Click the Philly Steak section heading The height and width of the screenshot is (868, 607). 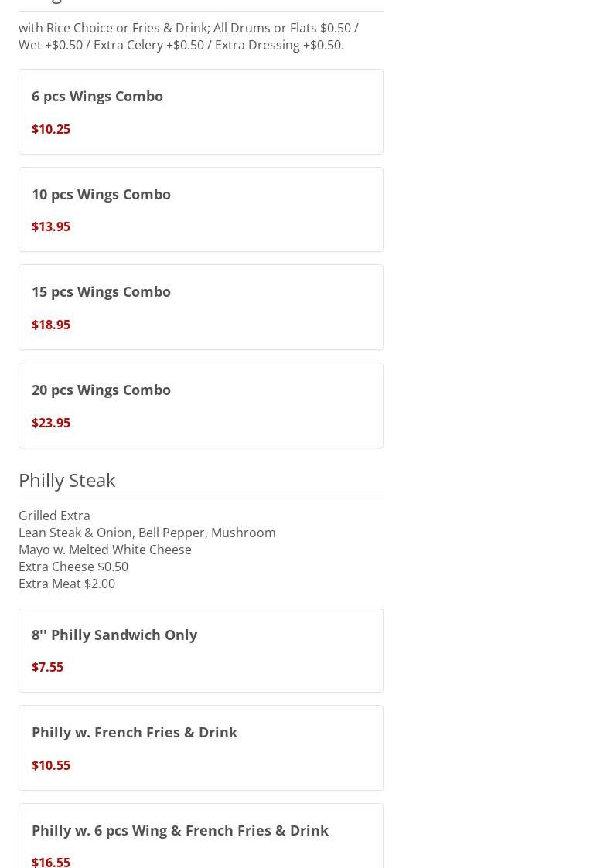point(67,480)
